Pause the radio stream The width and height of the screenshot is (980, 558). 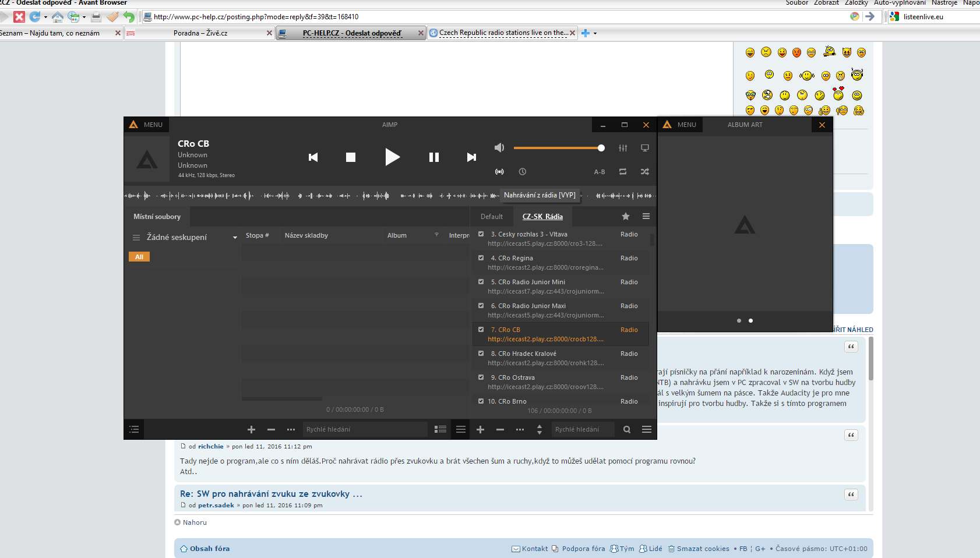click(434, 157)
